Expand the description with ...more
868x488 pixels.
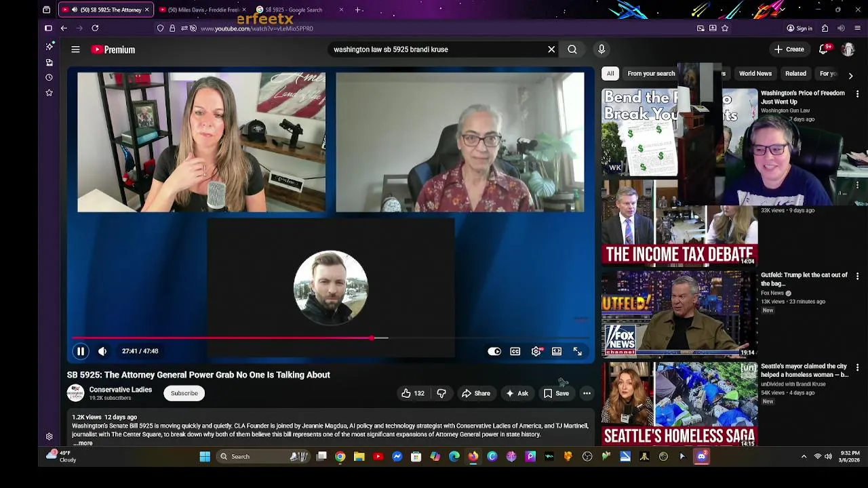point(83,443)
